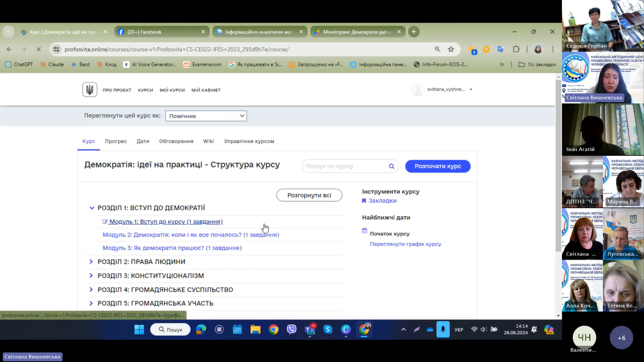Click the Bookmarks (Закладки) flag icon
Screen dimensions: 644x362
point(364,201)
